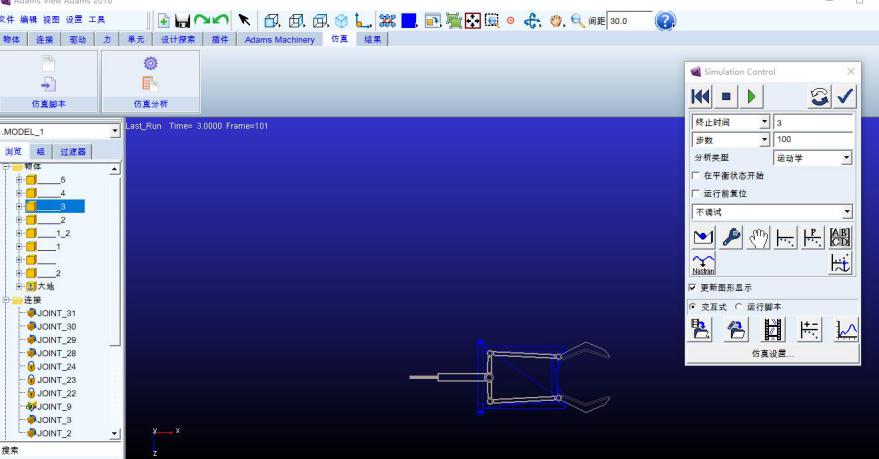Image resolution: width=879 pixels, height=459 pixels.
Task: Uncheck 更新图形显示 checkbox
Action: coord(693,288)
